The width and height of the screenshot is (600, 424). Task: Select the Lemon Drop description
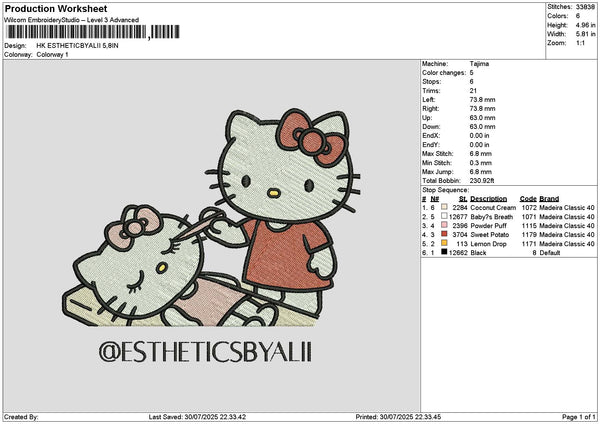pyautogui.click(x=488, y=244)
